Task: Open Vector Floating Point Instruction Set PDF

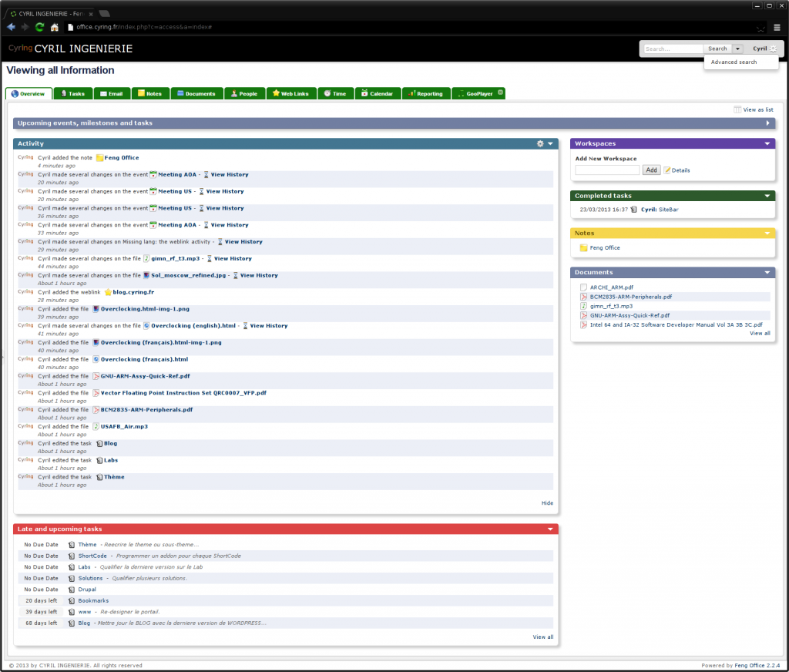Action: [183, 393]
